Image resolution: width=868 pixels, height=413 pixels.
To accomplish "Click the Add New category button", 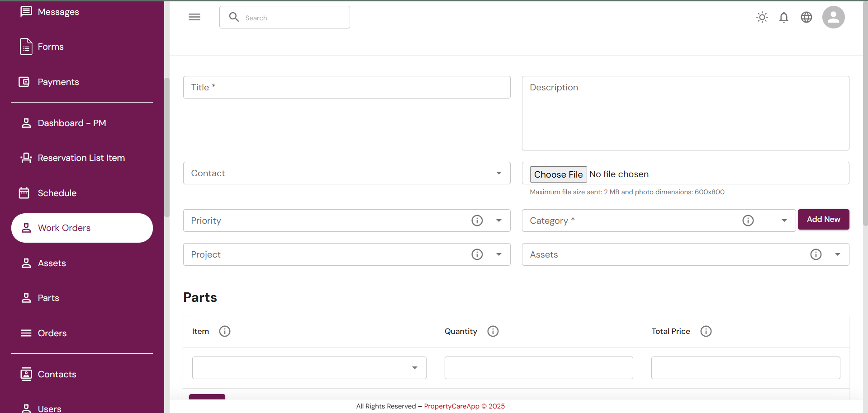I will 823,219.
